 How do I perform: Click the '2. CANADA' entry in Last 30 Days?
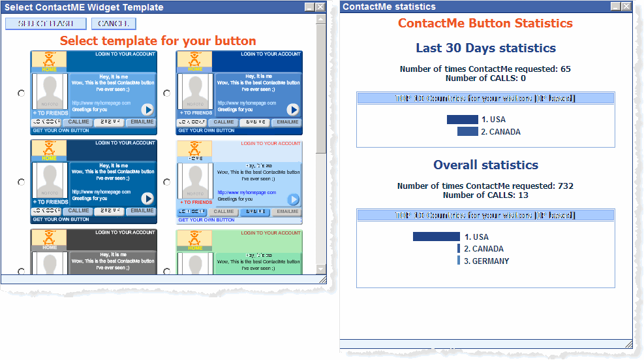500,132
